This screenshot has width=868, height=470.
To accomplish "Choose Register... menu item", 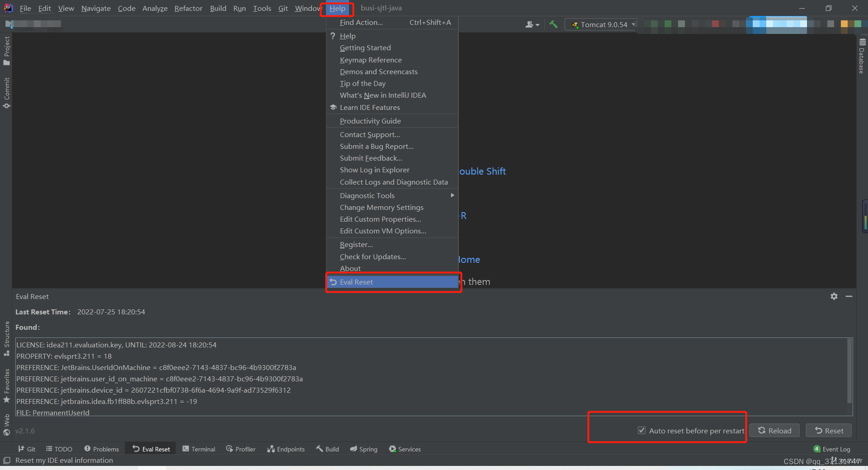I will (x=392, y=244).
